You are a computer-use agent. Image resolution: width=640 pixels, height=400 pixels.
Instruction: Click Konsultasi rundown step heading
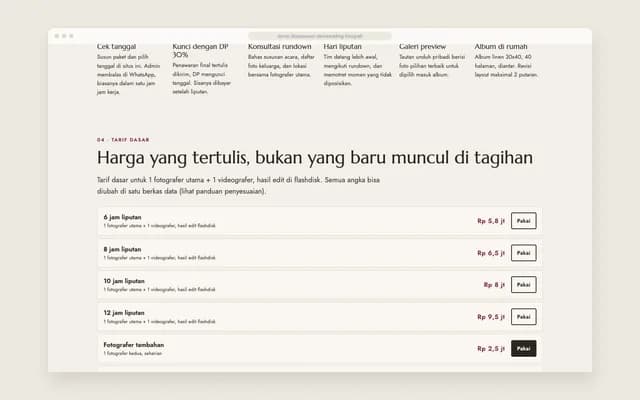pyautogui.click(x=280, y=47)
